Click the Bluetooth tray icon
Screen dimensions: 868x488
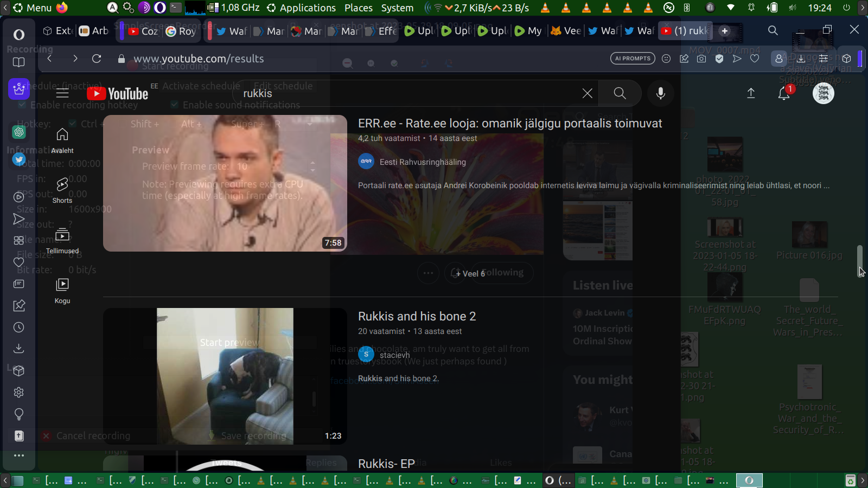tap(687, 8)
